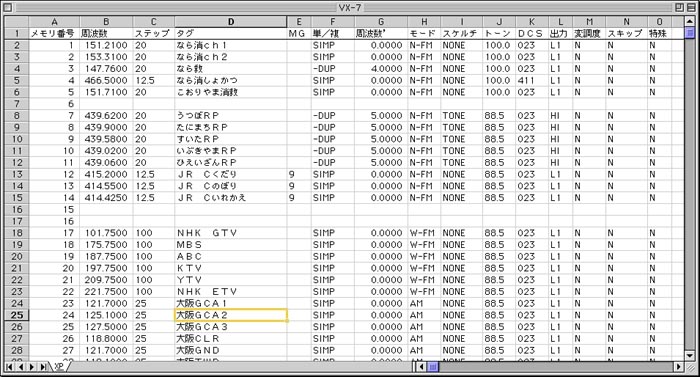
Task: Click the horizontal scrollbar right arrow
Action: [679, 367]
